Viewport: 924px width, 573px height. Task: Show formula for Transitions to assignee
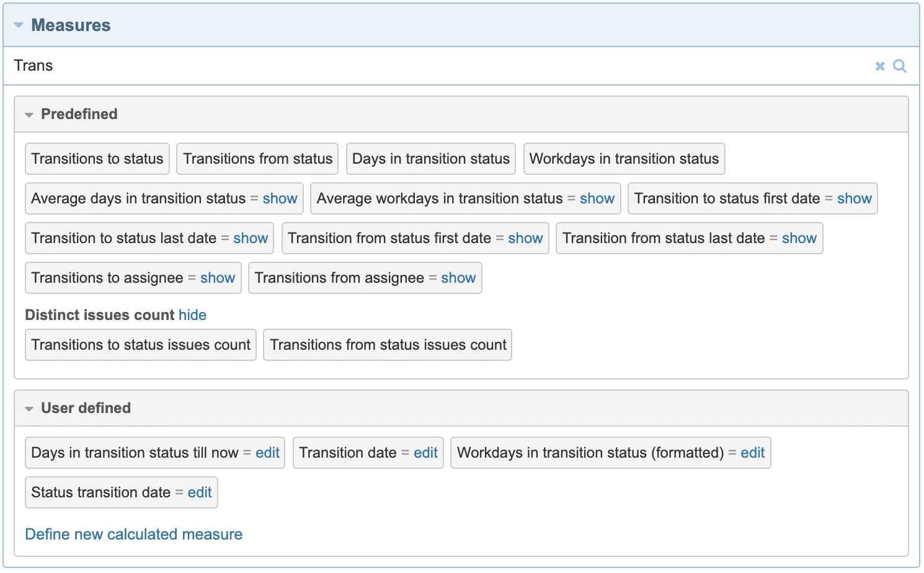pyautogui.click(x=218, y=278)
